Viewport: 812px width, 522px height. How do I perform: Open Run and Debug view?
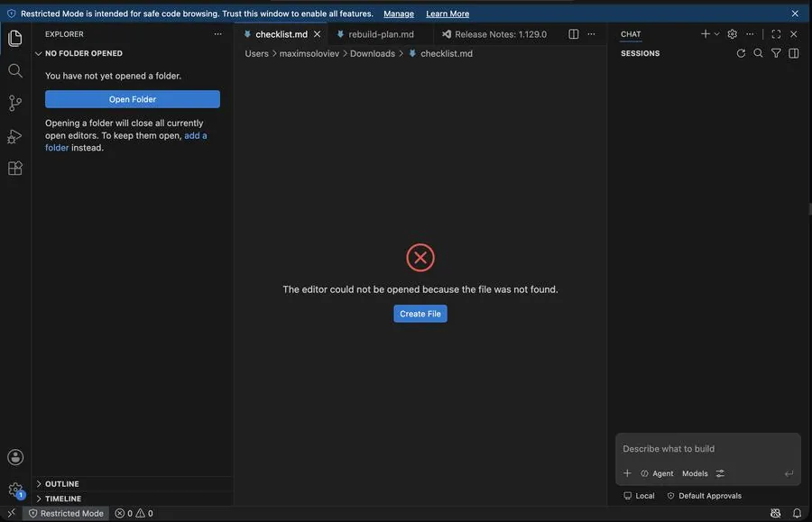(15, 136)
